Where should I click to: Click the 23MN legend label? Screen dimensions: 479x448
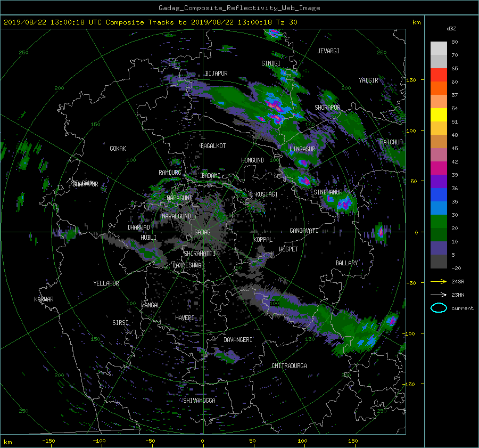[458, 295]
